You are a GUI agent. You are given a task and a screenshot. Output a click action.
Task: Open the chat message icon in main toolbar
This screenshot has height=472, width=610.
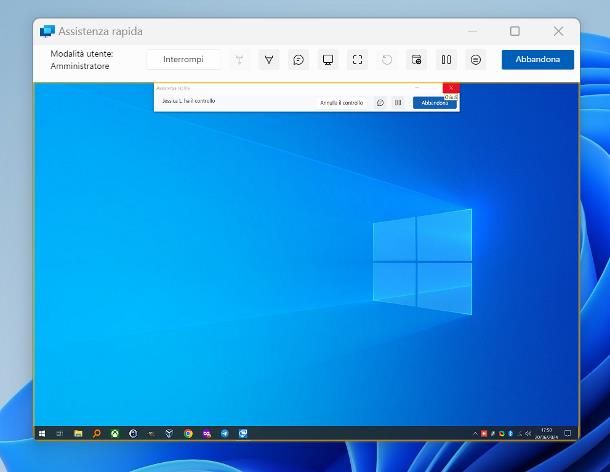tap(298, 60)
